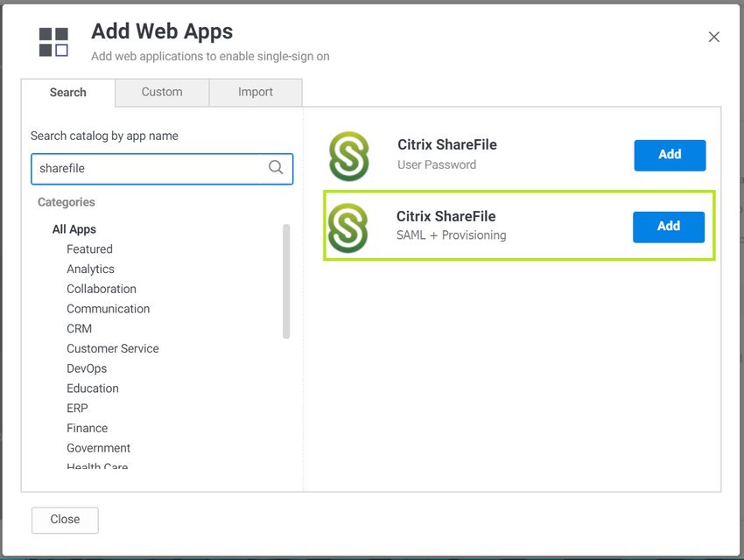Select the Communication category
This screenshot has height=560, width=744.
tap(109, 309)
